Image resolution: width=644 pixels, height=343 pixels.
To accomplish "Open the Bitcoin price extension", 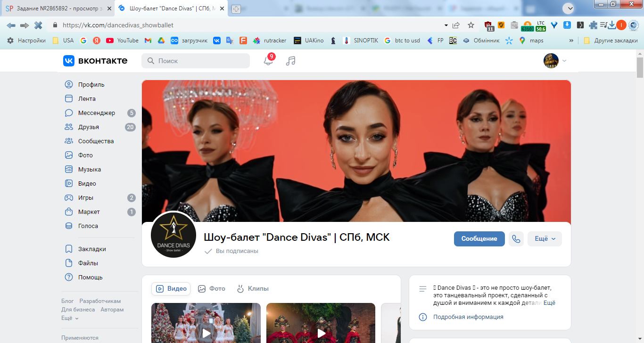I will (527, 26).
